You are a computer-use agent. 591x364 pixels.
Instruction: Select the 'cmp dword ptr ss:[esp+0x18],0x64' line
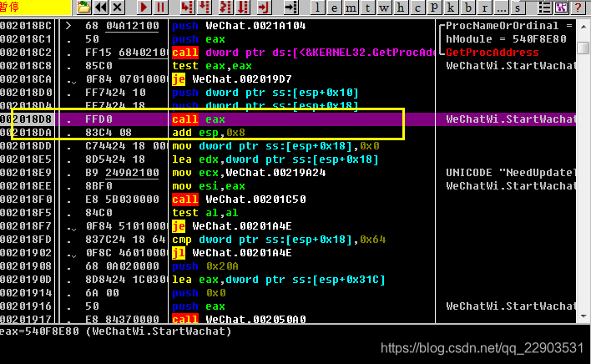(x=279, y=240)
